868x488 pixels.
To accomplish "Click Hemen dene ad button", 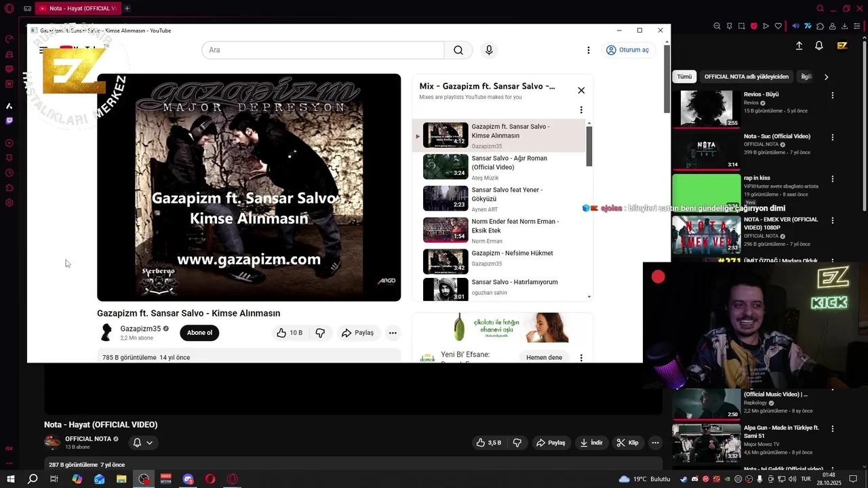I will [544, 357].
